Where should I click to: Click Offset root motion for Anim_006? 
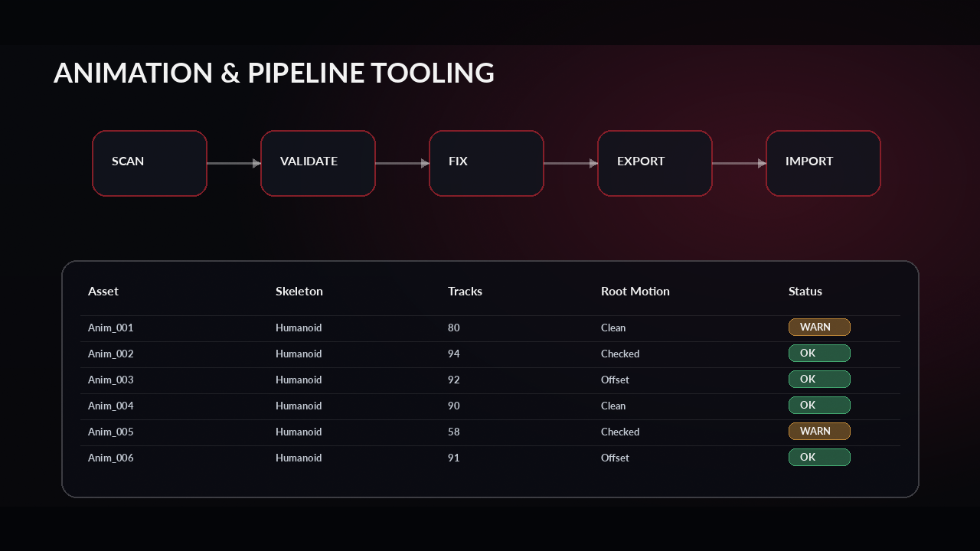pos(615,458)
